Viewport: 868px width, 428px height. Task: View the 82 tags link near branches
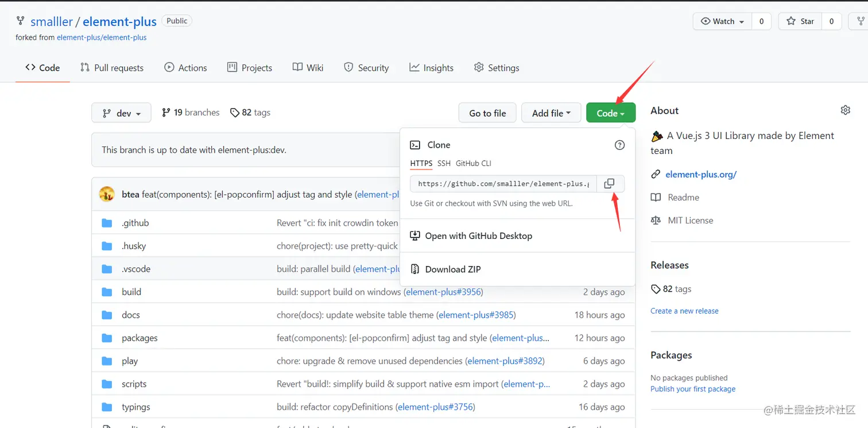250,113
